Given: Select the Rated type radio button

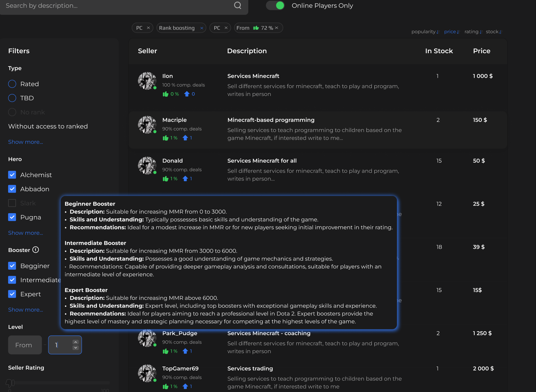Looking at the screenshot, I should coord(12,84).
